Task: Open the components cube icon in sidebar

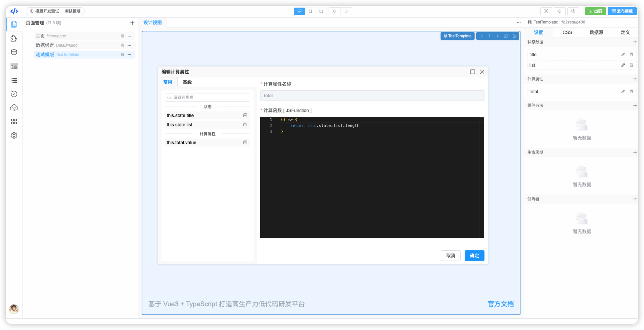Action: tap(14, 52)
